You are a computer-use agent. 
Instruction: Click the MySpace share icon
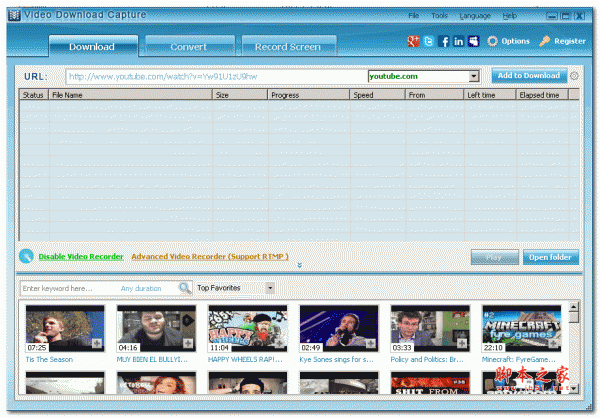474,41
